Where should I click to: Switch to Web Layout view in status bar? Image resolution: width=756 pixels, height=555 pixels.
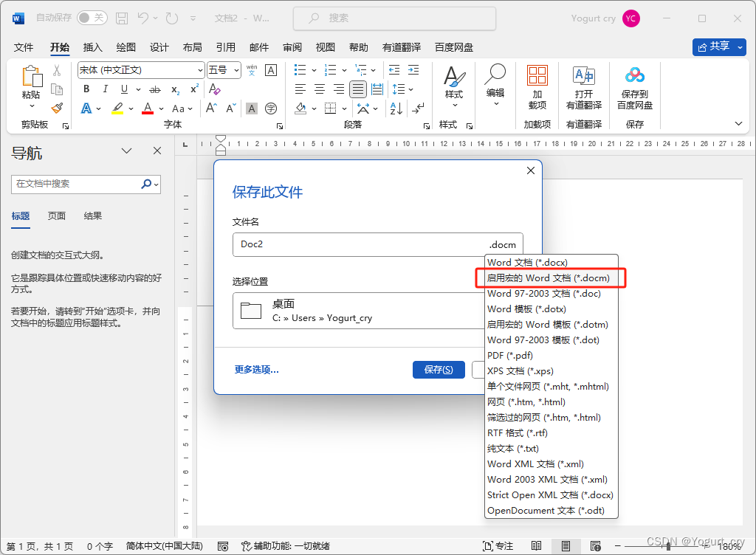click(x=596, y=546)
